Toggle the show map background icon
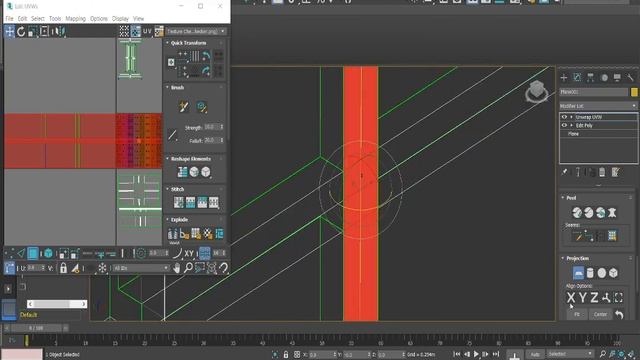The image size is (640, 360). [136, 31]
